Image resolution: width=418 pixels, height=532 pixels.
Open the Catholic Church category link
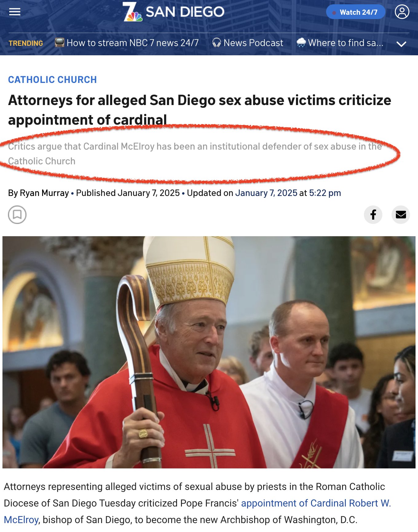point(52,80)
